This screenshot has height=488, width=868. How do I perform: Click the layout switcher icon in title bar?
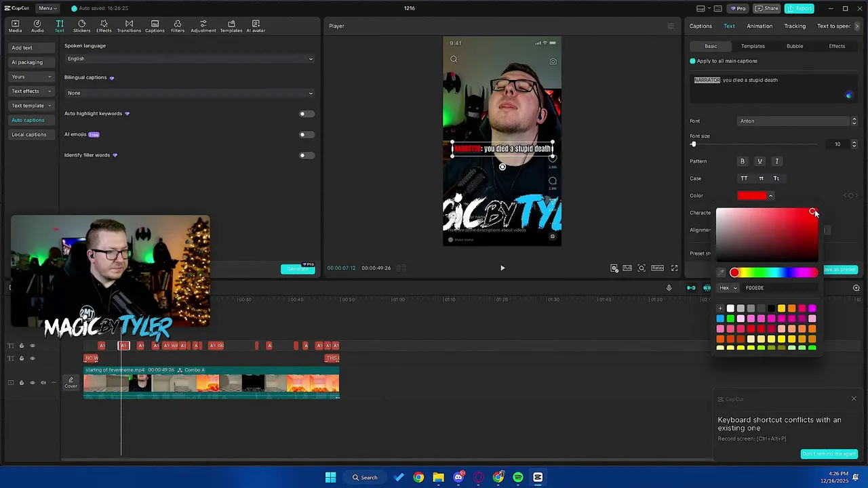pos(701,8)
